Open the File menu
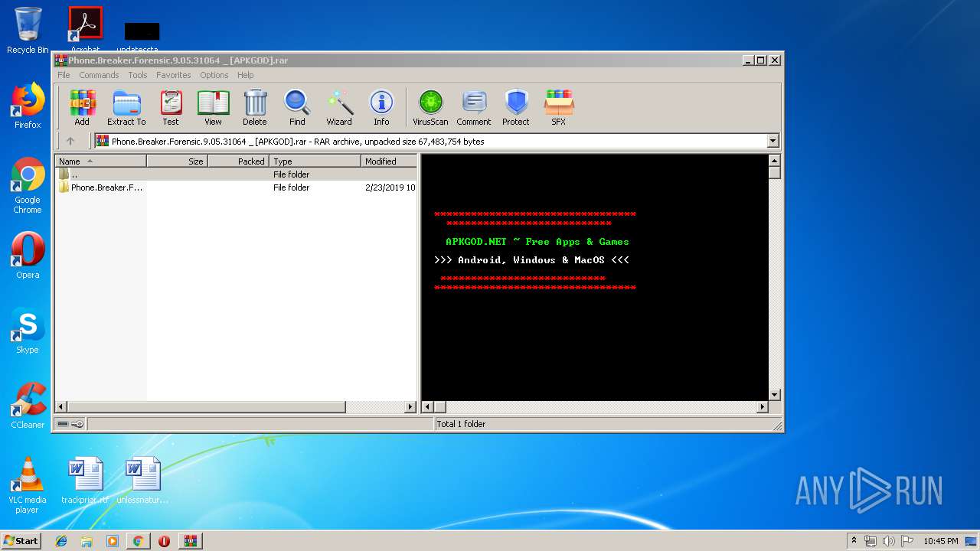The image size is (980, 551). pyautogui.click(x=64, y=75)
